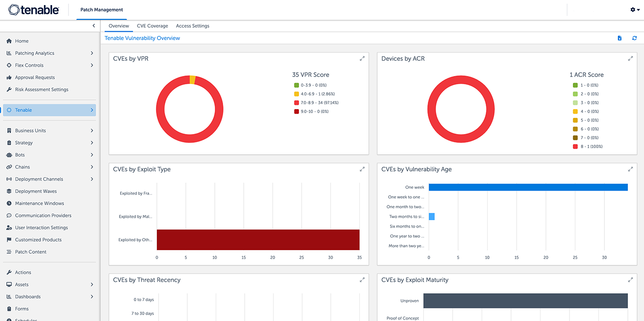This screenshot has height=321, width=644.
Task: Expand the Devices by ACR chart
Action: pyautogui.click(x=630, y=58)
